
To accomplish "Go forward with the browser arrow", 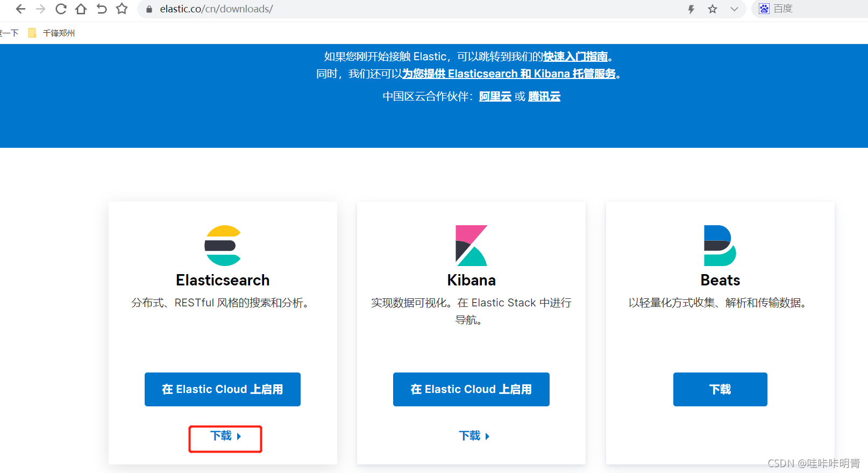I will pos(41,9).
